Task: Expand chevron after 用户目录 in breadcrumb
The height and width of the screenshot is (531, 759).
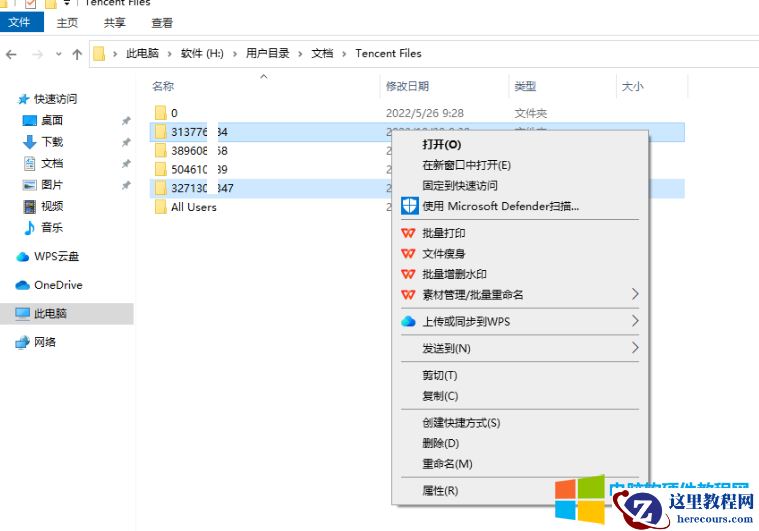Action: [300, 54]
